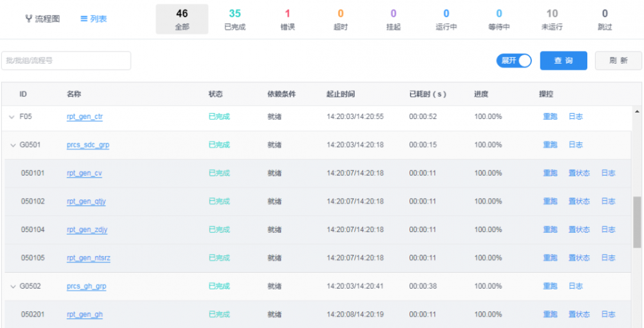Screen dimensions: 644x328
Task: Filter by 全部 status tab
Action: (182, 19)
